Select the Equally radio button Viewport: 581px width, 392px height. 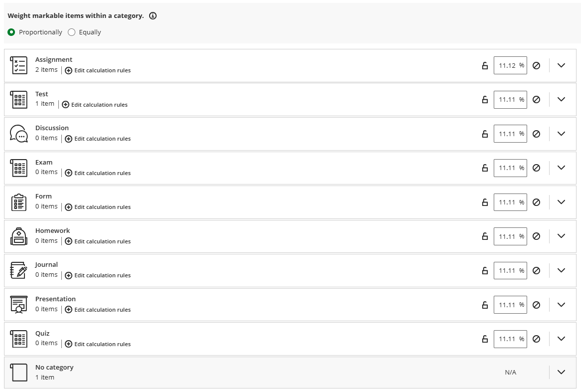[x=71, y=32]
